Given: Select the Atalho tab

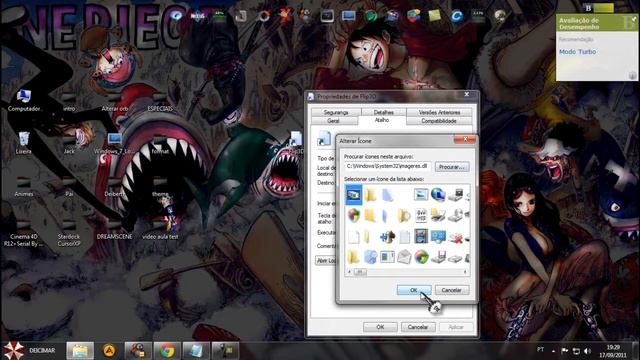Looking at the screenshot, I should [x=382, y=120].
